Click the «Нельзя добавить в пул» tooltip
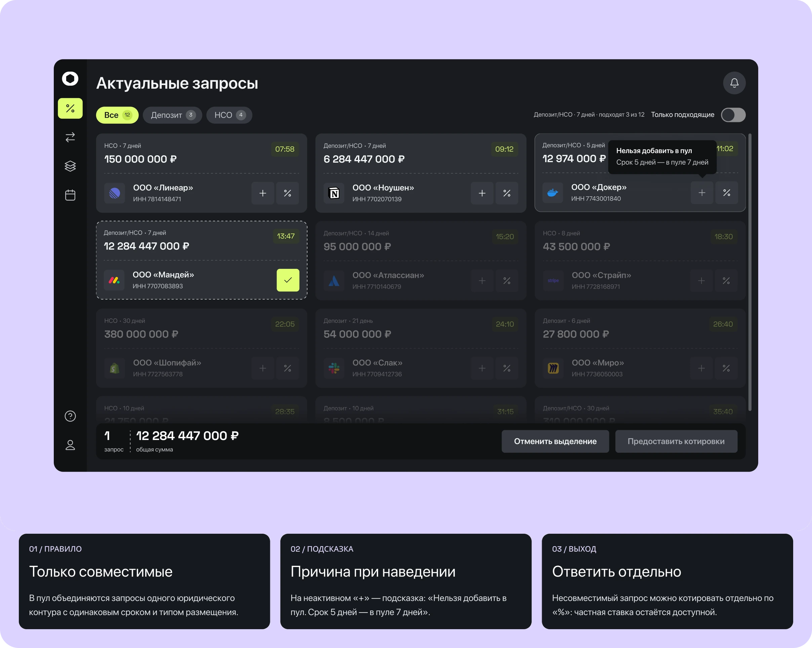Screen dimensions: 812x648 (x=662, y=157)
